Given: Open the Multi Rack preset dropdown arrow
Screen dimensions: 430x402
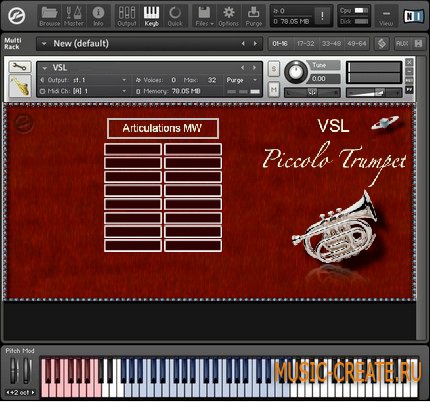Looking at the screenshot, I should [44, 44].
